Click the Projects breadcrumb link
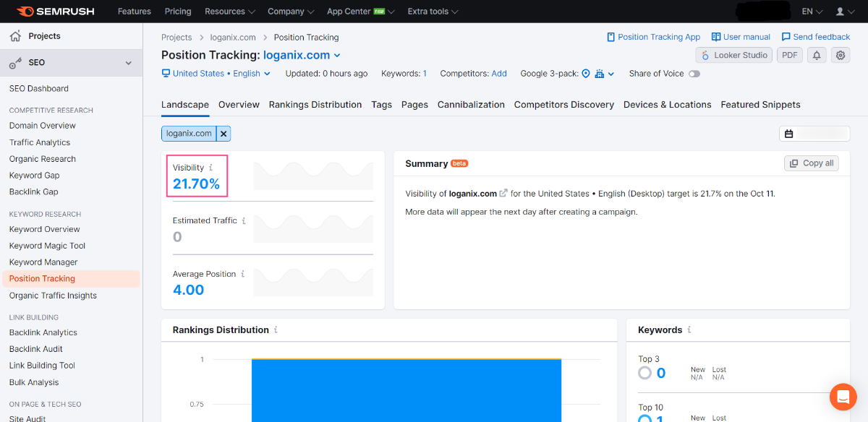 tap(176, 37)
